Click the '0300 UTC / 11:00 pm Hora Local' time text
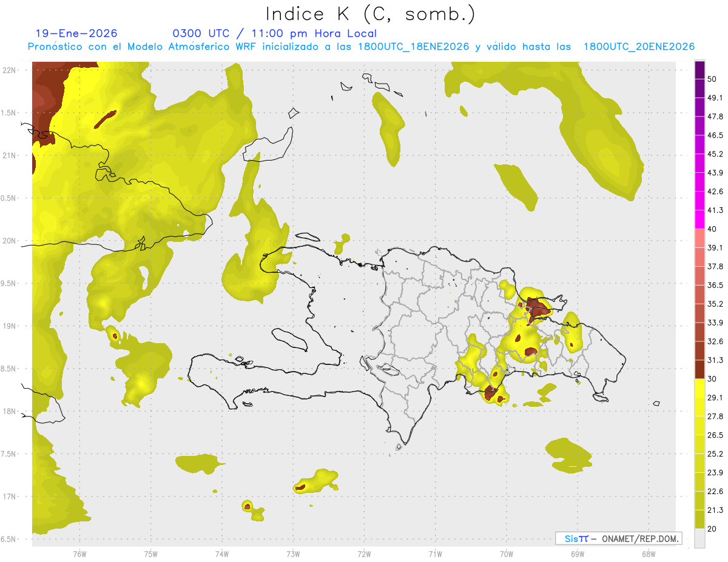The image size is (728, 562). (275, 33)
